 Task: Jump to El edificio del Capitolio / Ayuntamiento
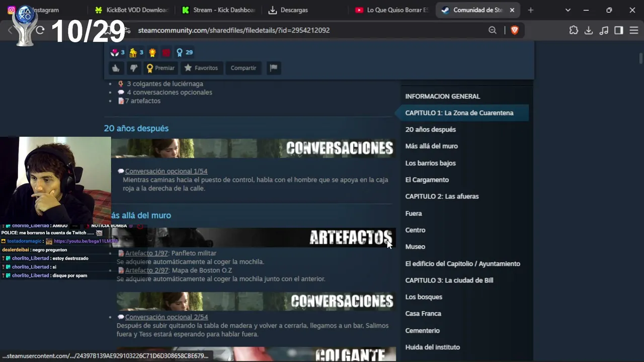[x=463, y=263]
